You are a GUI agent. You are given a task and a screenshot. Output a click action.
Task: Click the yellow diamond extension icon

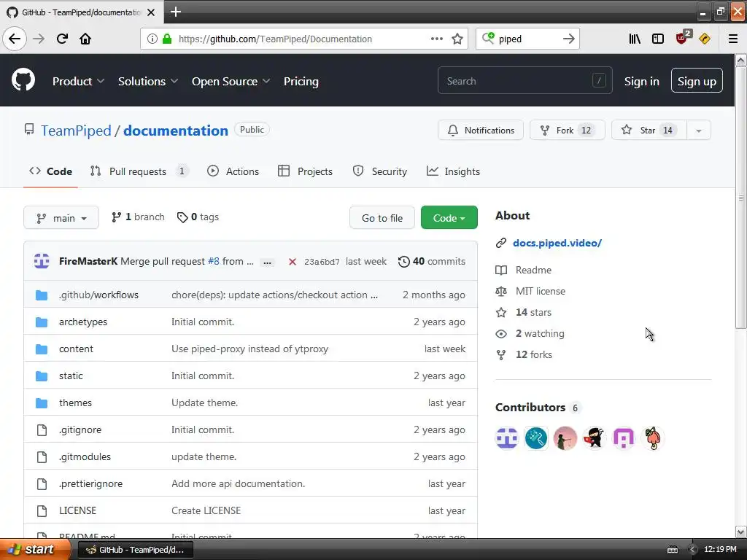705,39
